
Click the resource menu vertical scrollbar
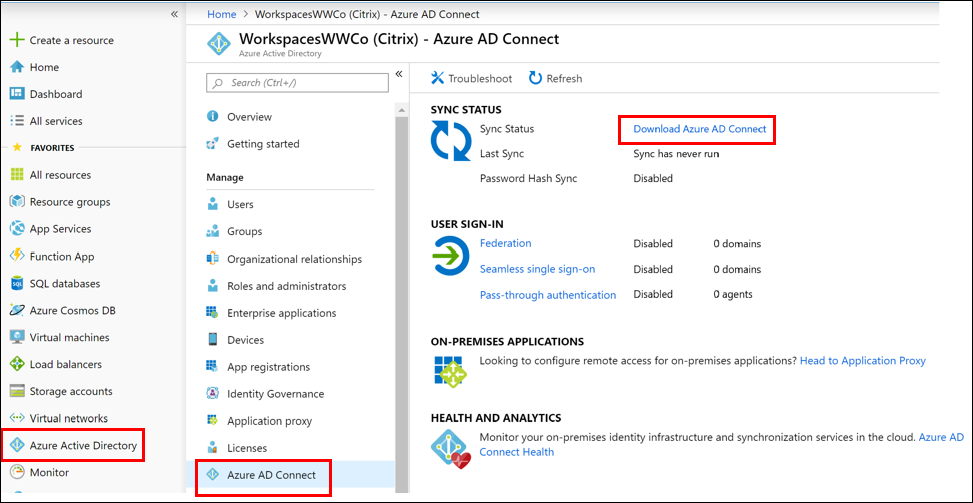pyautogui.click(x=401, y=300)
